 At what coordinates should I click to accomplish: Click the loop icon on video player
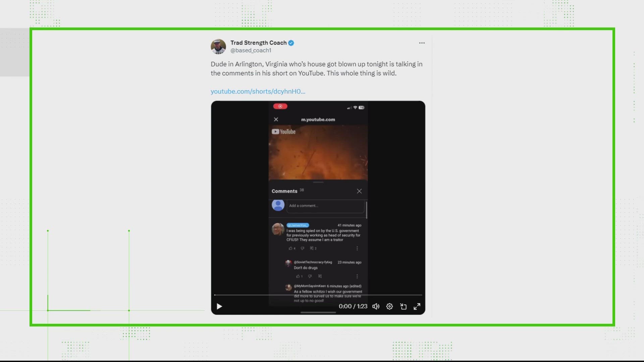coord(403,306)
